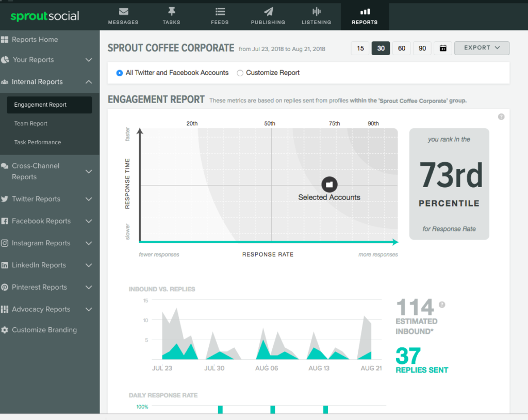Click the Your Reports pie chart icon

click(5, 60)
